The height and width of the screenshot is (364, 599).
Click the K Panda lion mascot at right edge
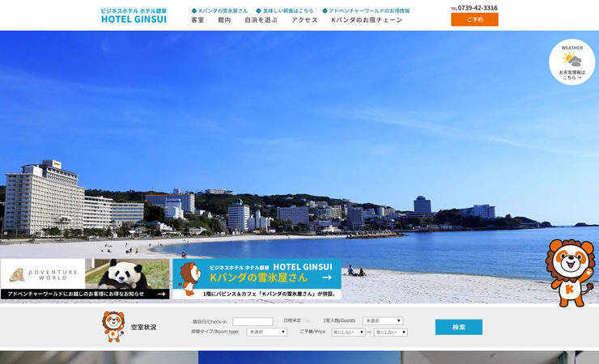pos(571,273)
